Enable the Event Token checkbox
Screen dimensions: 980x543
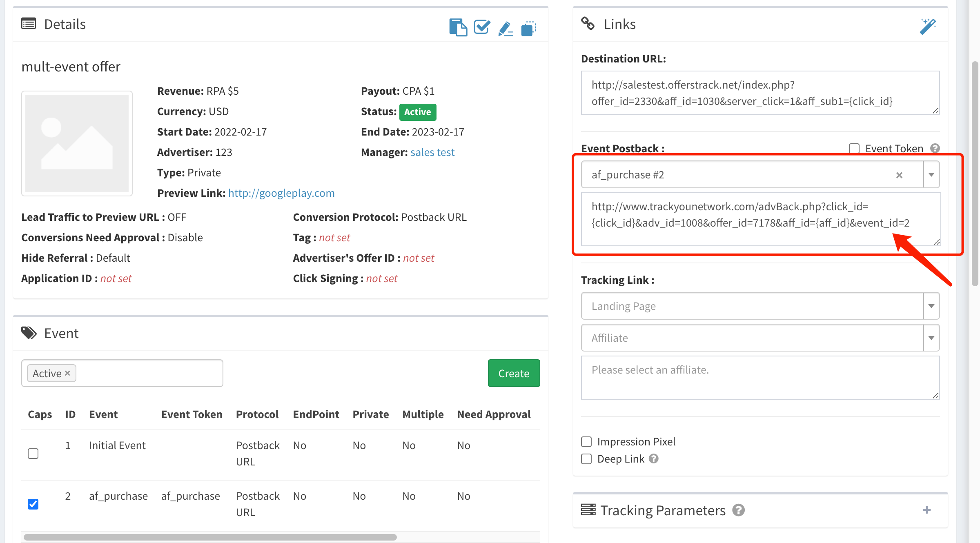[854, 148]
